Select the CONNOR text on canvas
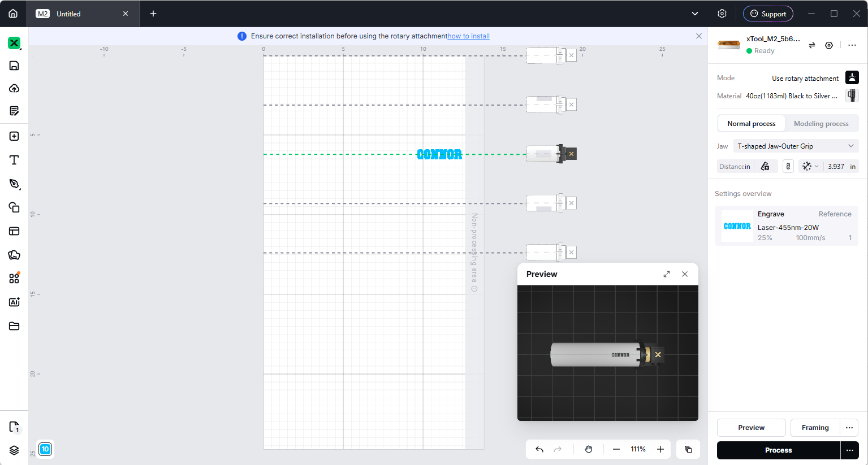Screen dimensions: 868x465 tap(439, 154)
